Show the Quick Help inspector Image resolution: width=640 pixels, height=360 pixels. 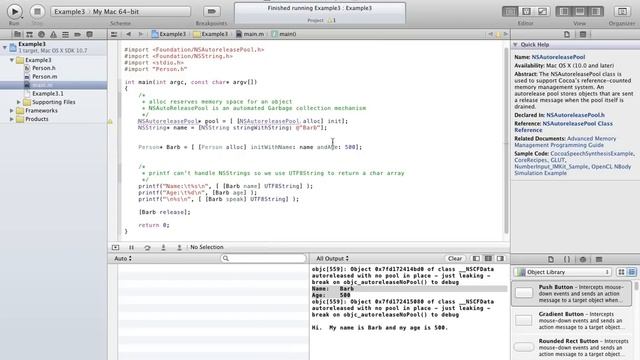tap(583, 34)
